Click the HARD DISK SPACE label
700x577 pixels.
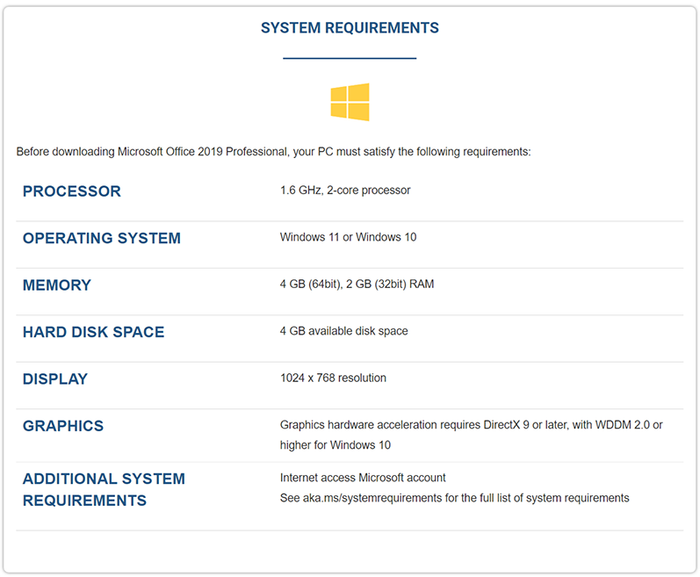(94, 332)
